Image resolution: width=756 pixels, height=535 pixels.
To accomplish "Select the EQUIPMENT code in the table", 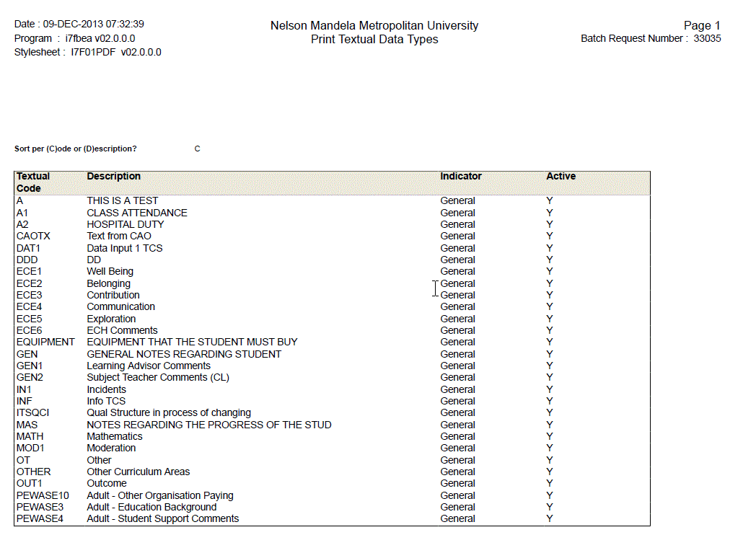I will [45, 342].
